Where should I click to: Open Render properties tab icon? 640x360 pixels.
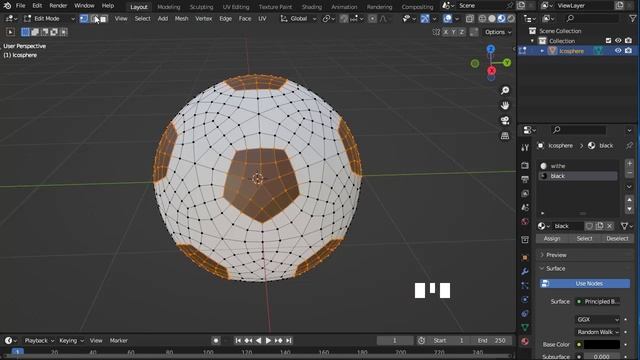[x=525, y=165]
